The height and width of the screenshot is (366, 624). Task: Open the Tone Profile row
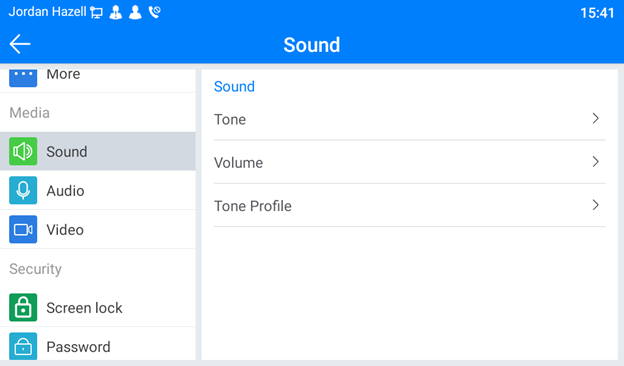point(410,206)
